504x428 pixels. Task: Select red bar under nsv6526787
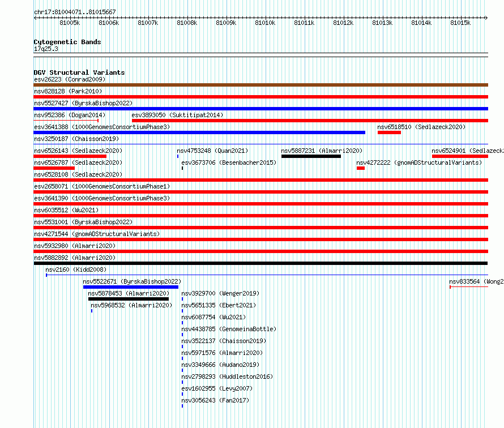click(54, 168)
